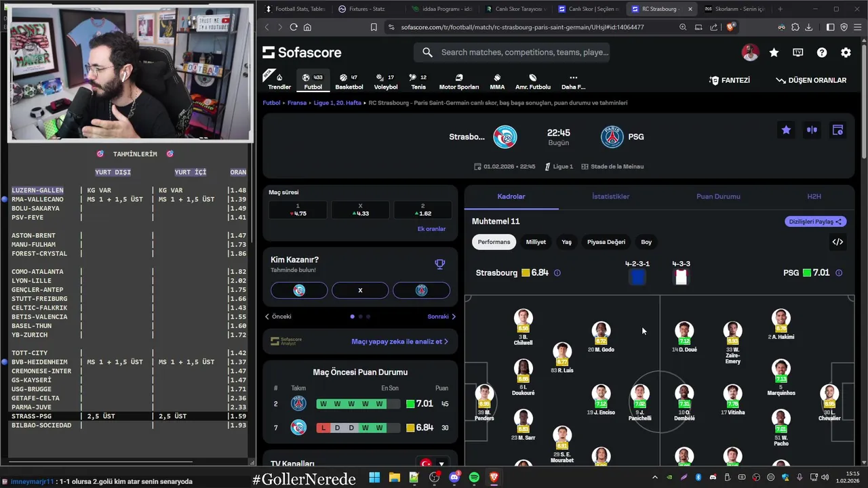
Task: Open Brave Shields icon in address bar
Action: [x=731, y=27]
